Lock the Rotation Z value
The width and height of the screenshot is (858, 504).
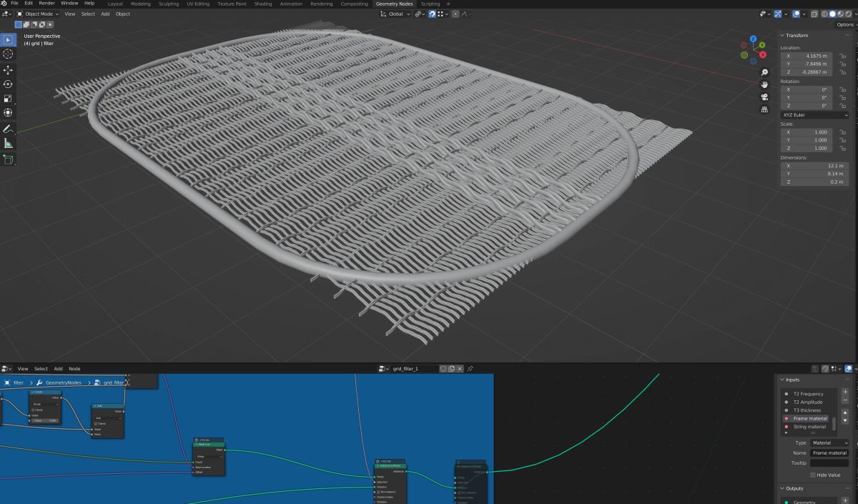(x=843, y=106)
